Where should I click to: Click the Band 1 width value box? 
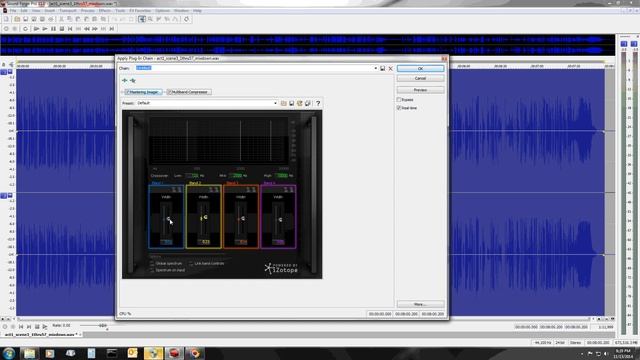point(166,242)
